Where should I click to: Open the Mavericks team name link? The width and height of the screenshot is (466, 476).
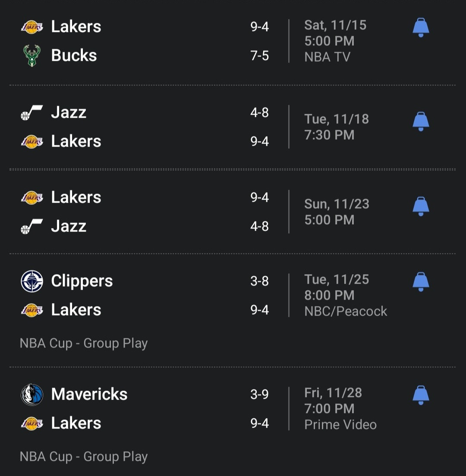pos(89,395)
